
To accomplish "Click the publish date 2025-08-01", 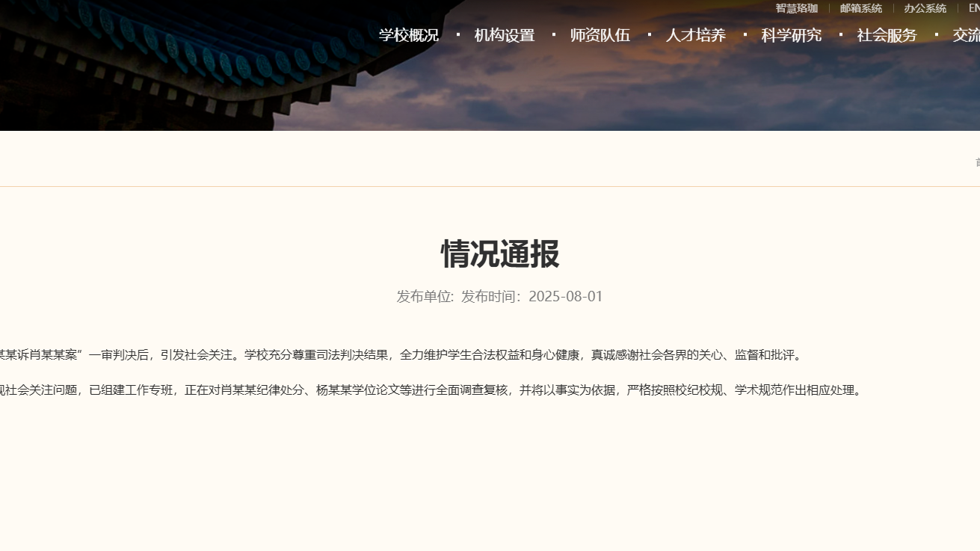I will click(x=565, y=296).
